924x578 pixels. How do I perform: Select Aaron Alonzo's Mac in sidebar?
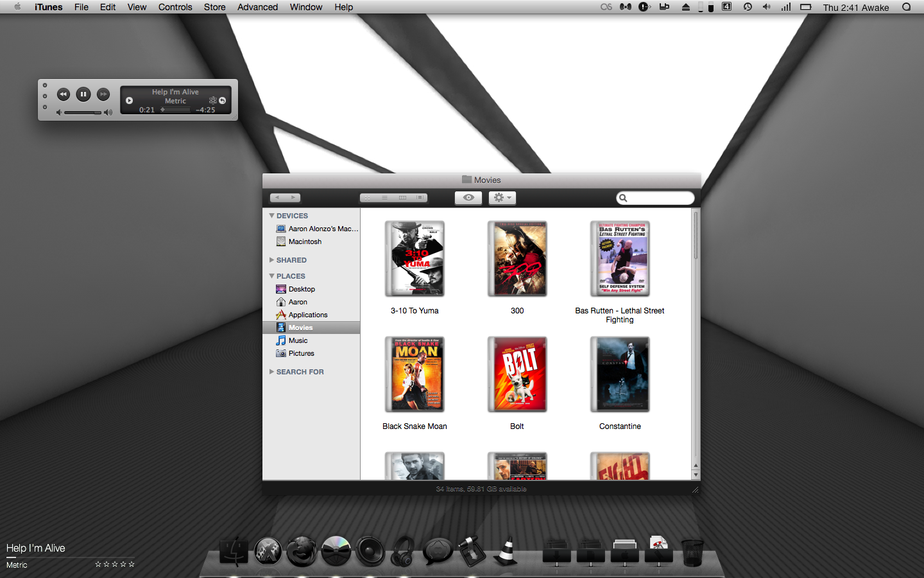(311, 229)
